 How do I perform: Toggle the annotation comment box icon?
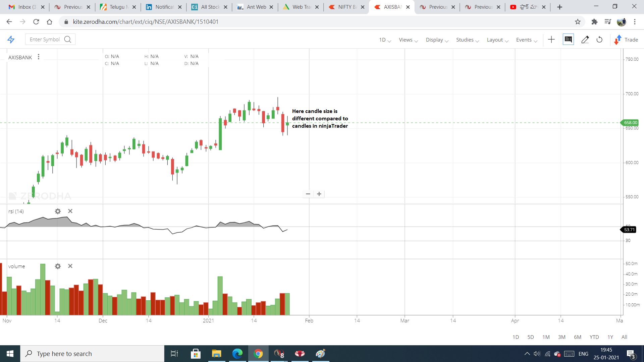click(568, 40)
